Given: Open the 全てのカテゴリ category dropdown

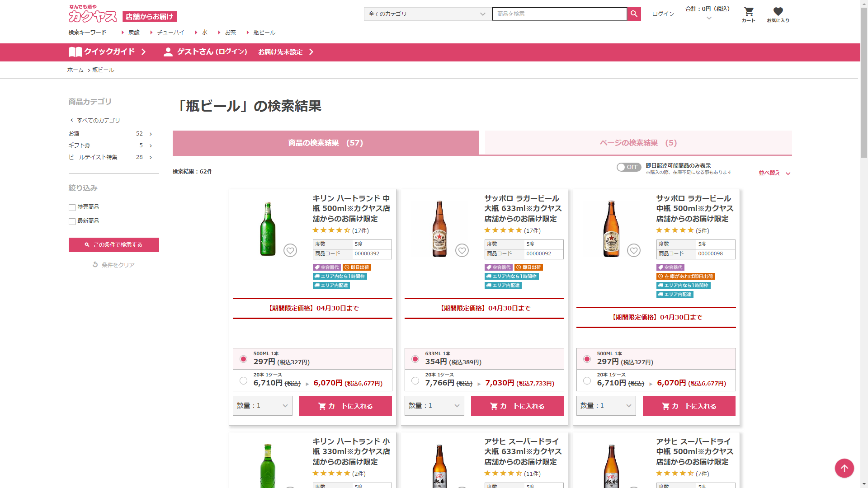Looking at the screenshot, I should (427, 14).
